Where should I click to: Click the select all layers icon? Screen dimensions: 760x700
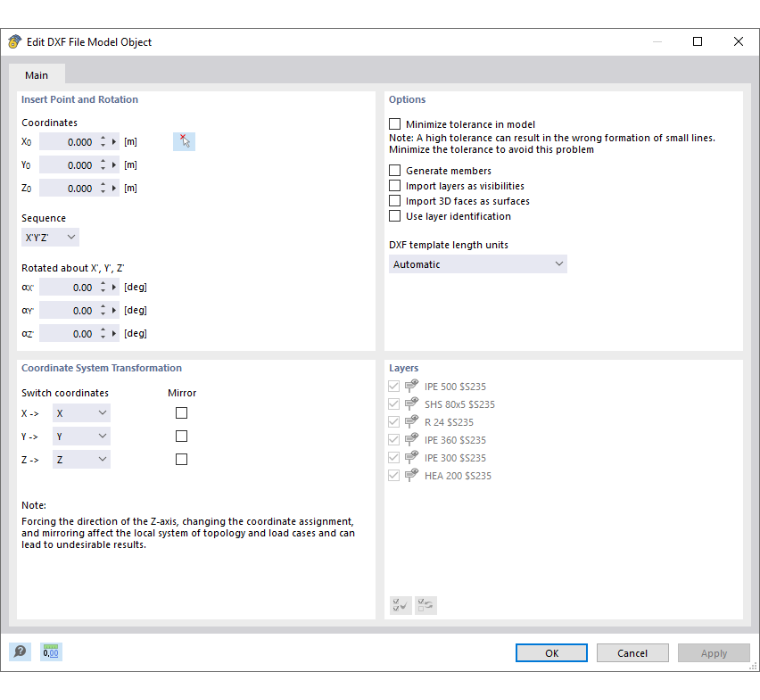point(400,605)
